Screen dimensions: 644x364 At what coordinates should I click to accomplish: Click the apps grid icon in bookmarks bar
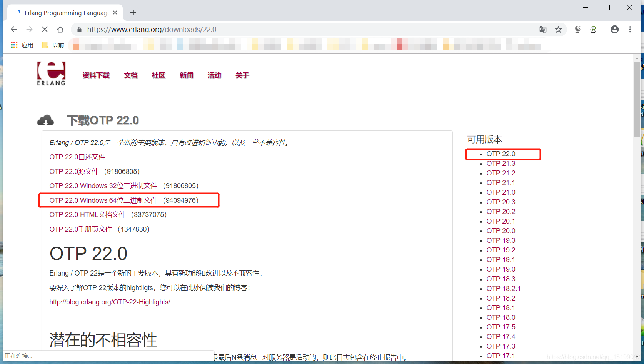click(14, 45)
